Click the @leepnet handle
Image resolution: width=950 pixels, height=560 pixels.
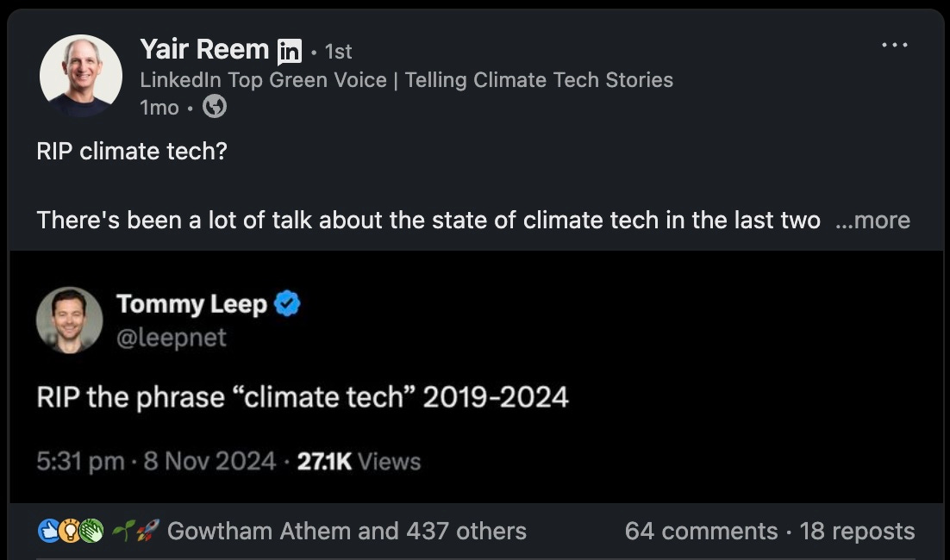[171, 337]
